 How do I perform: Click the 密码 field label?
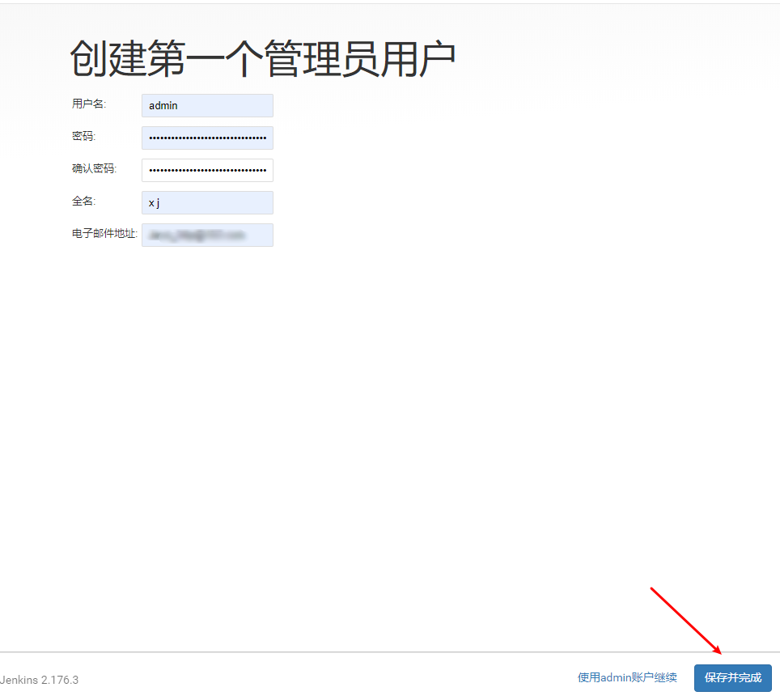(83, 136)
